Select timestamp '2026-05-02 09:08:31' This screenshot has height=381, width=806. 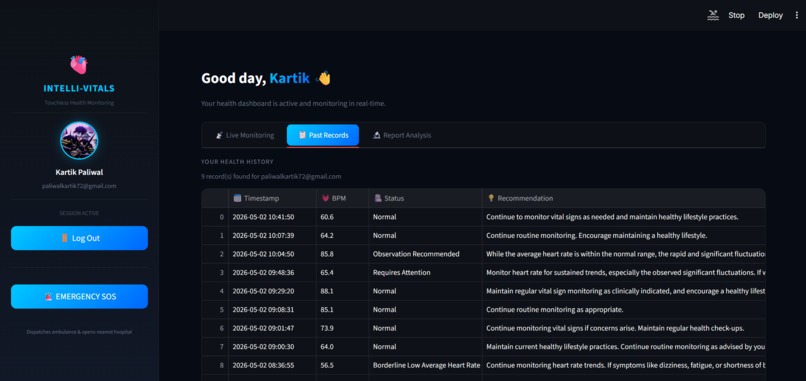(263, 310)
